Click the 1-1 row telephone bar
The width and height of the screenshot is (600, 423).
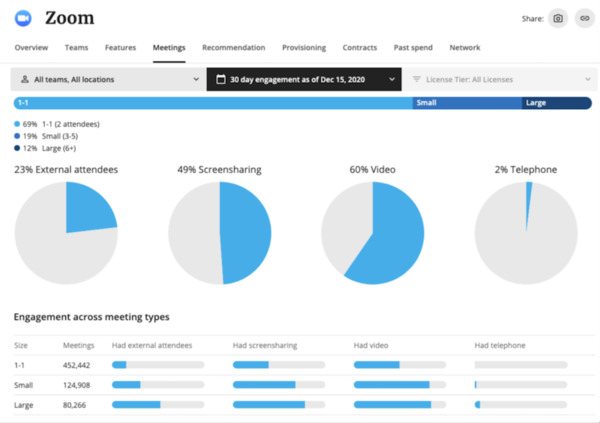[x=521, y=365]
